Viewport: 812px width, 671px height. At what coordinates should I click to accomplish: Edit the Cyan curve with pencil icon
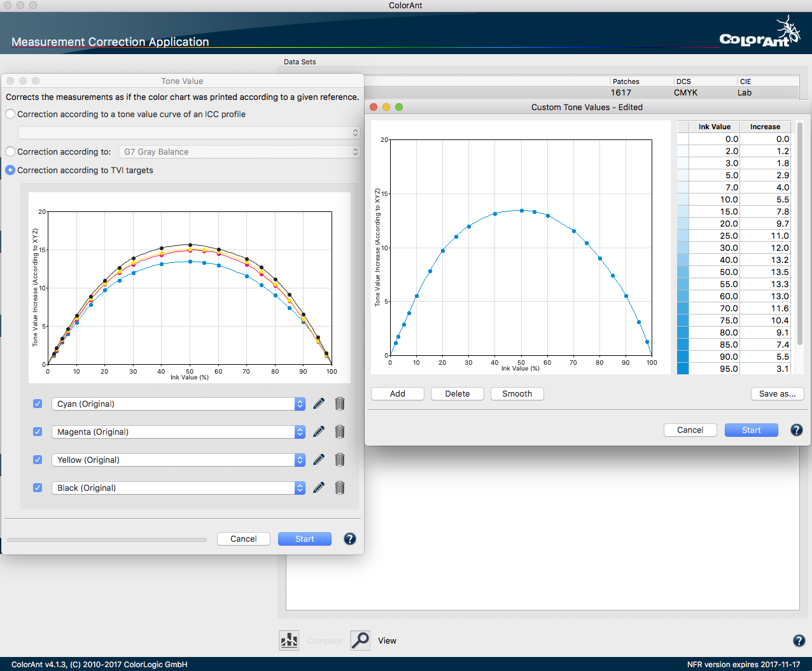pyautogui.click(x=319, y=404)
